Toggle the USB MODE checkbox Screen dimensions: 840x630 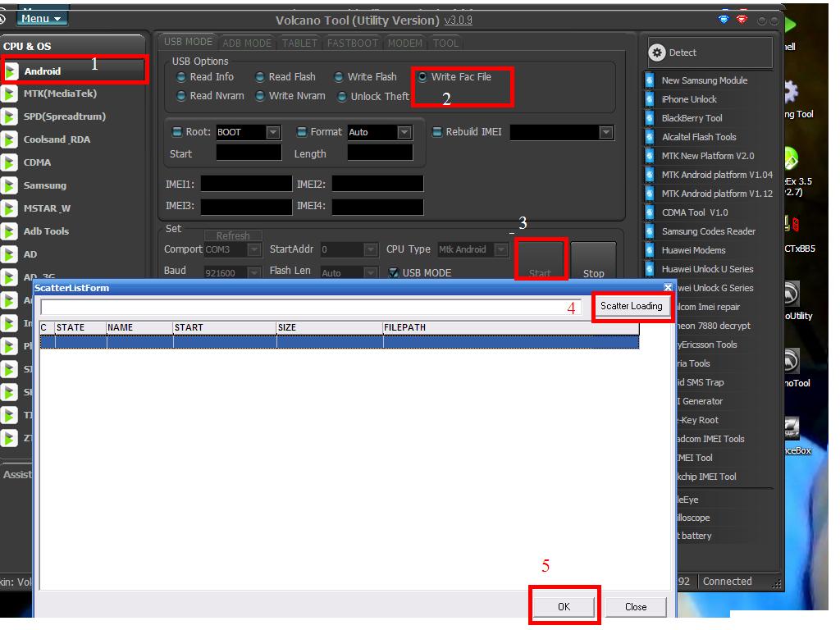pyautogui.click(x=394, y=272)
